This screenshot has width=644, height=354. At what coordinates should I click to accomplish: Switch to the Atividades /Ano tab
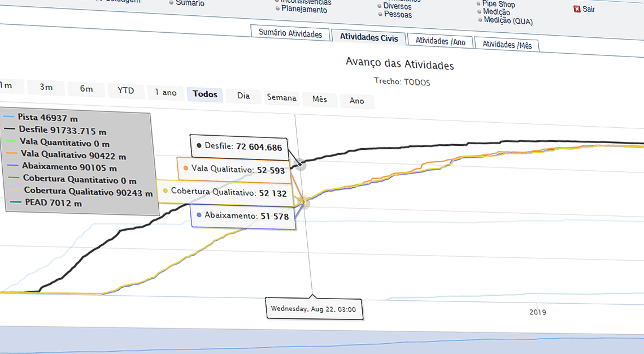[x=440, y=42]
